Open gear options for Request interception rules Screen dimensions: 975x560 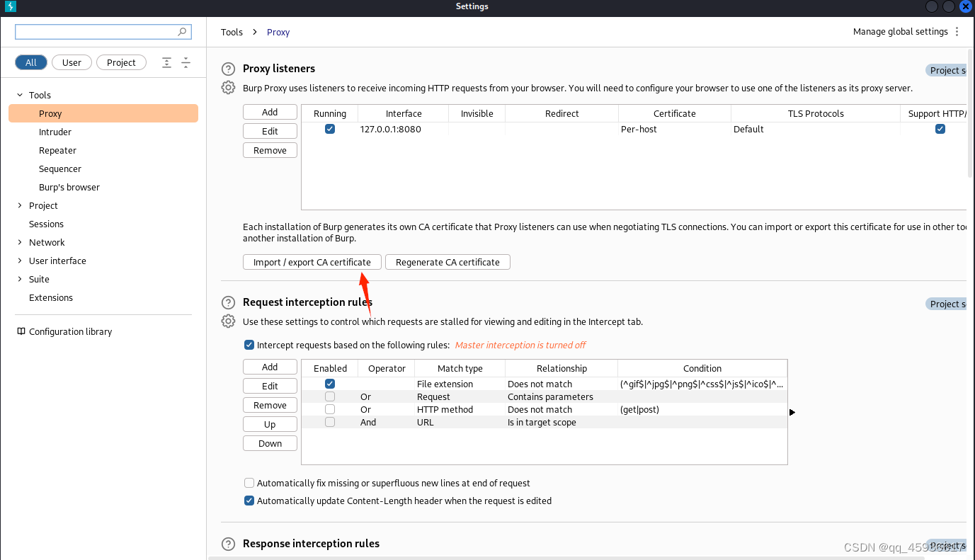[228, 321]
